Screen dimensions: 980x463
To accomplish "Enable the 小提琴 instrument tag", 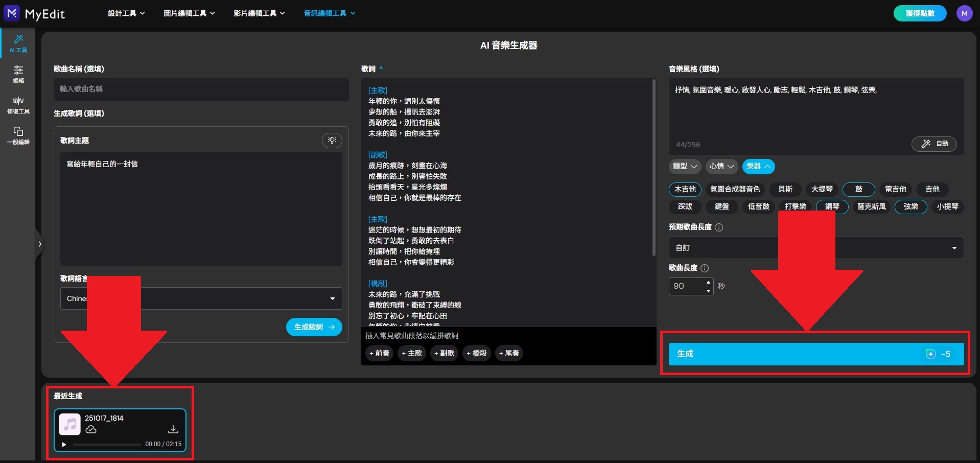I will click(x=947, y=206).
